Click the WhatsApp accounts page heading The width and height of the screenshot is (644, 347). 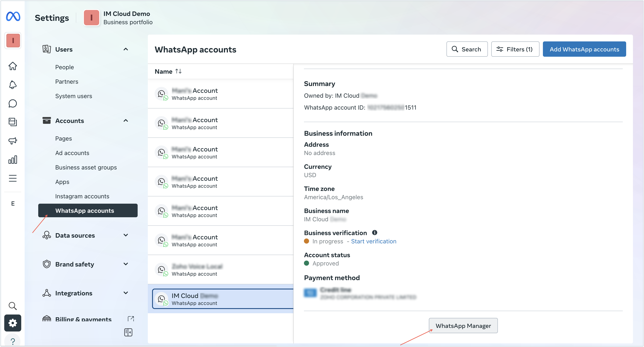click(195, 49)
